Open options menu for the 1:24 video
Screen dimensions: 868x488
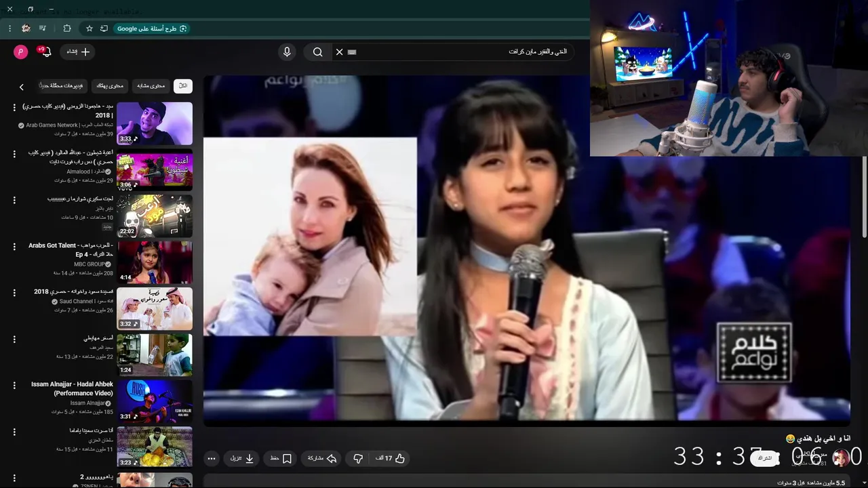14,339
